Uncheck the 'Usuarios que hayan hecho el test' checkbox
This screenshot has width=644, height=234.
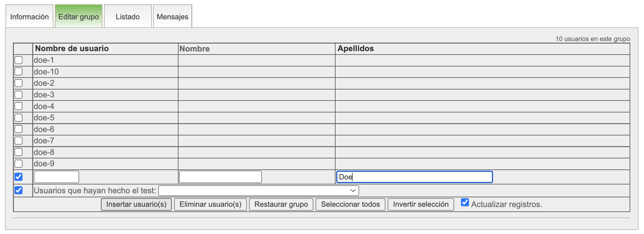(x=19, y=190)
